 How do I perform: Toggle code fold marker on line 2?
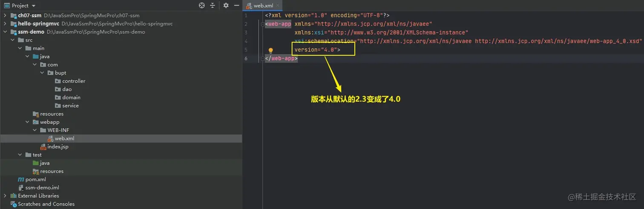point(262,24)
